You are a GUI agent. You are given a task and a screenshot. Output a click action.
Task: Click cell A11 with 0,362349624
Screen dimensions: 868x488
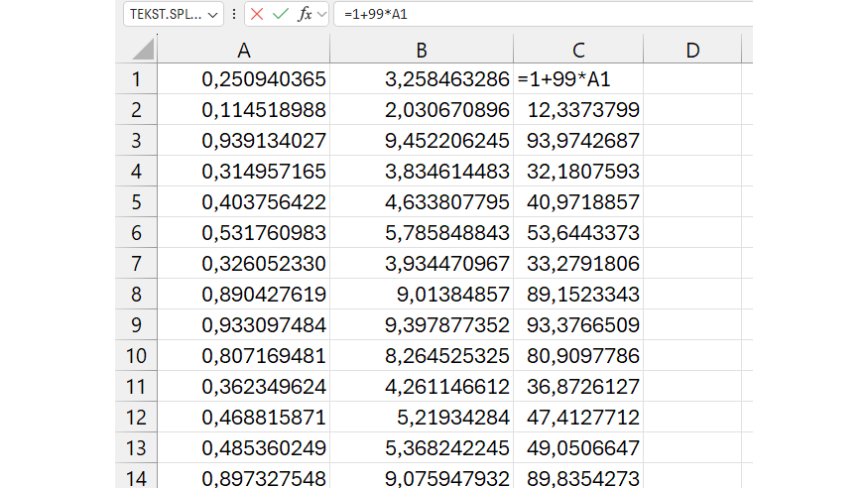pos(244,386)
